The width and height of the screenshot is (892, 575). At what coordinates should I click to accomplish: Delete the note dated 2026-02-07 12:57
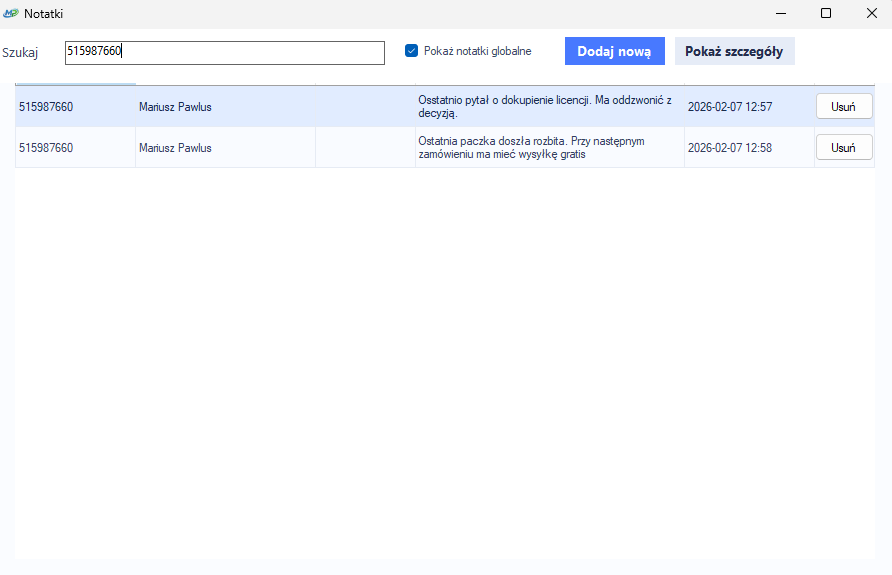(844, 107)
